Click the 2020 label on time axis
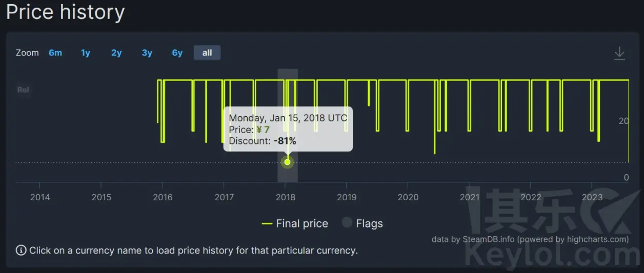 point(408,197)
